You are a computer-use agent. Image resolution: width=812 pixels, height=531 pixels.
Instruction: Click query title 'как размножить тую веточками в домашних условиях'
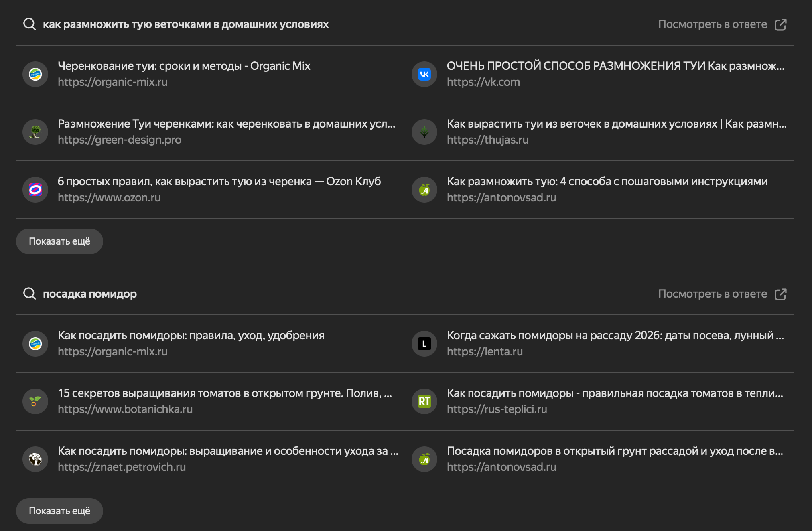click(186, 24)
